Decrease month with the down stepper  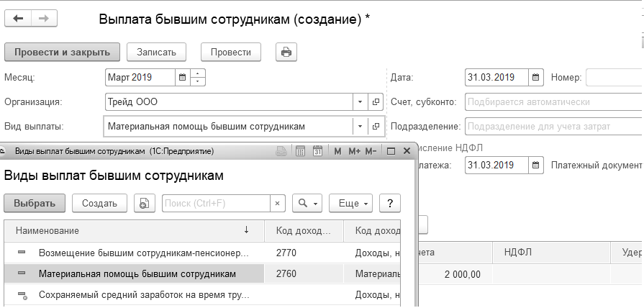click(x=198, y=81)
